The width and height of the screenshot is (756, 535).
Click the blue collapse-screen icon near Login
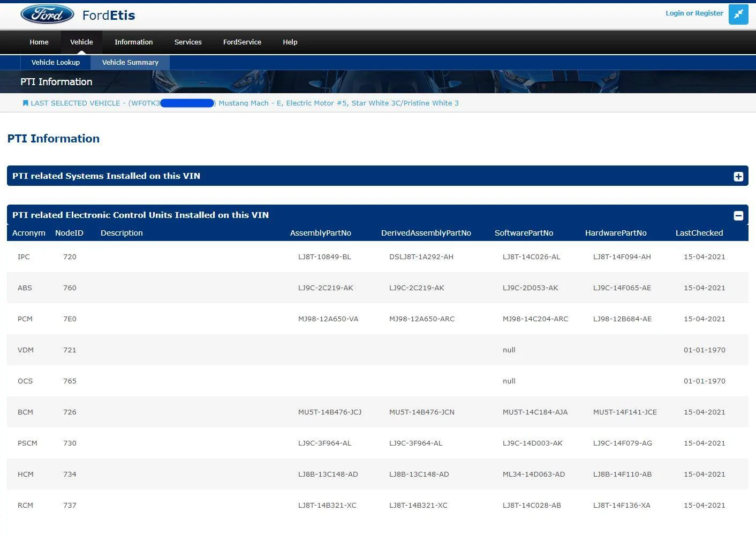pos(738,14)
